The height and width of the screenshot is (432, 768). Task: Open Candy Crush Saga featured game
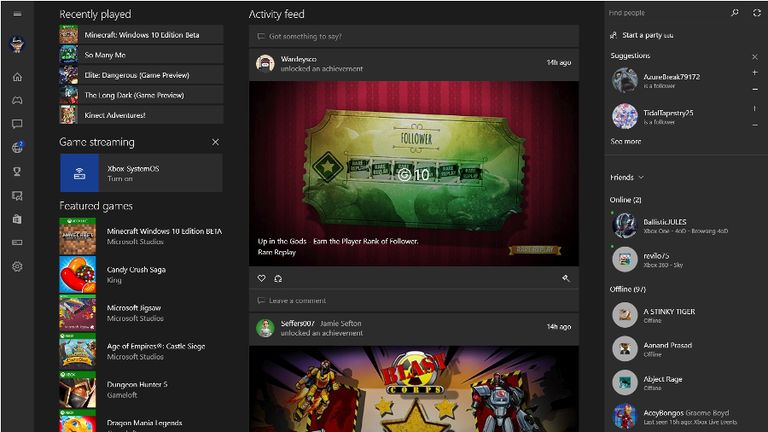click(x=141, y=274)
